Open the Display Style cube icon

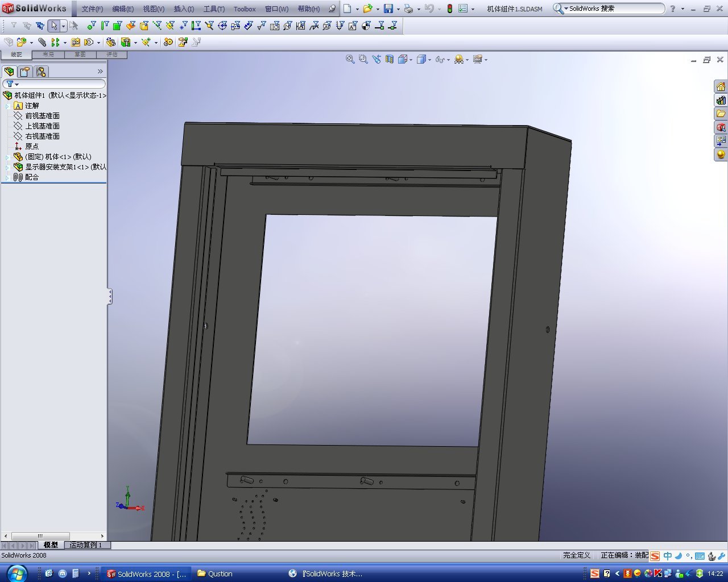tap(421, 59)
